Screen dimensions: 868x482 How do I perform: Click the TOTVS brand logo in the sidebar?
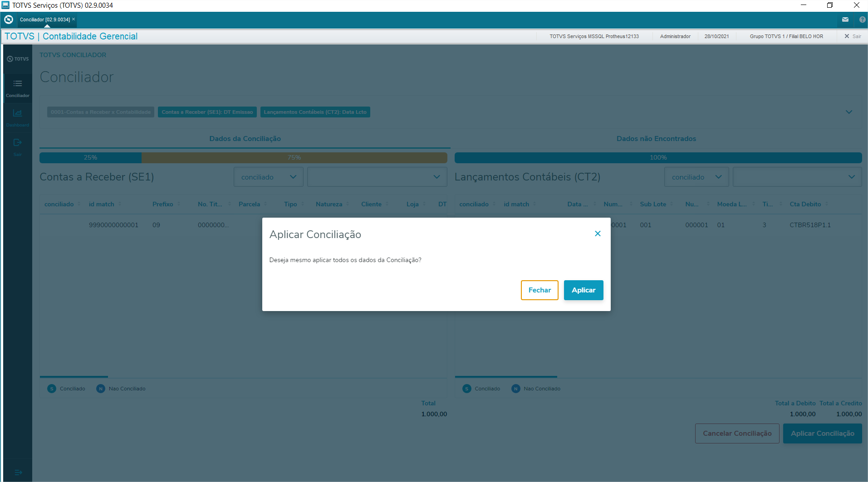(x=18, y=59)
